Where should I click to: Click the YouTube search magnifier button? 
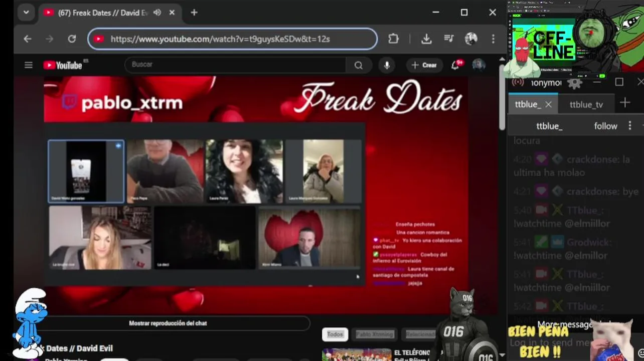pos(358,65)
